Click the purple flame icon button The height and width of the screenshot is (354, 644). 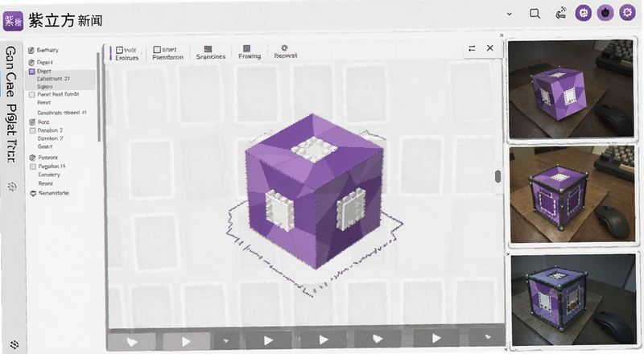click(x=605, y=13)
